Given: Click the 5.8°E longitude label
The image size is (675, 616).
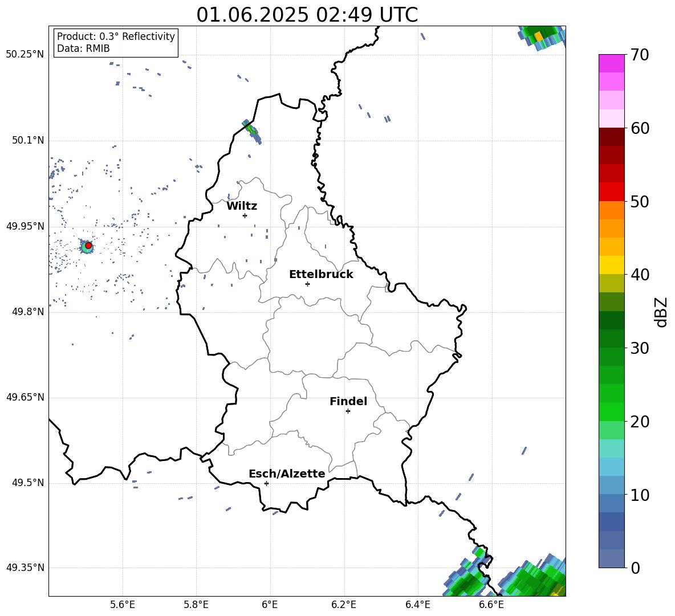Looking at the screenshot, I should (196, 605).
